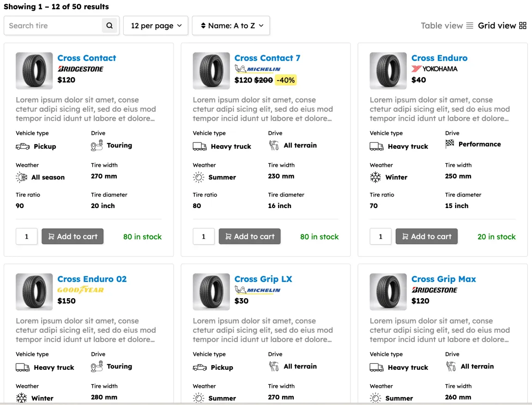Click the search magnifier icon
This screenshot has height=405, width=532.
click(109, 26)
